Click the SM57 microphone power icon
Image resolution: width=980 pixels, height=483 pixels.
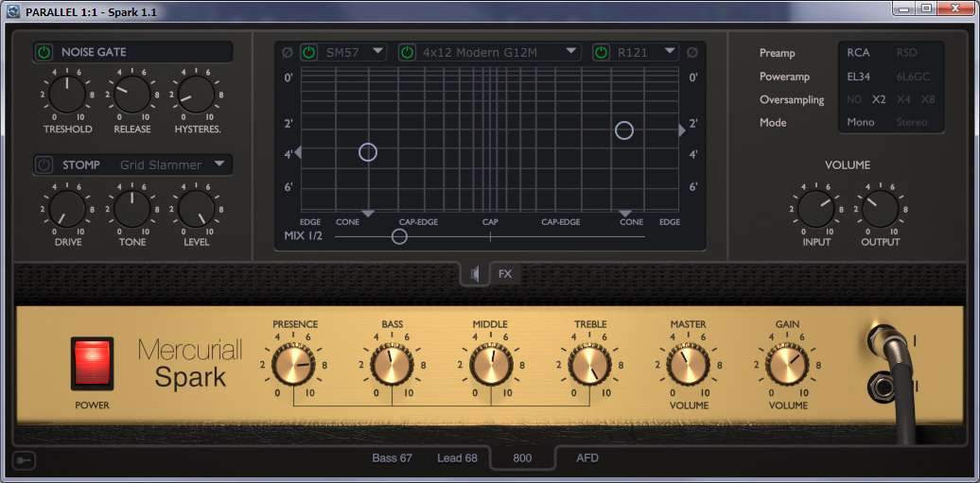coord(308,52)
